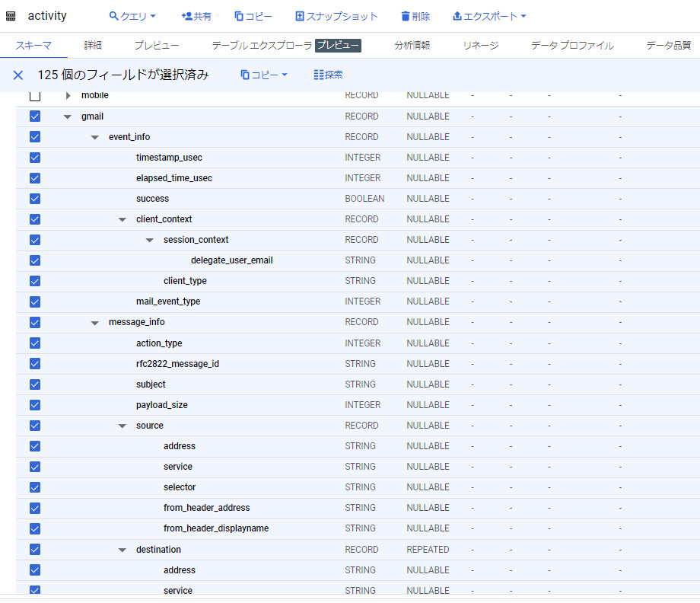Expand the mobile record row
The image size is (700, 603).
(x=68, y=96)
